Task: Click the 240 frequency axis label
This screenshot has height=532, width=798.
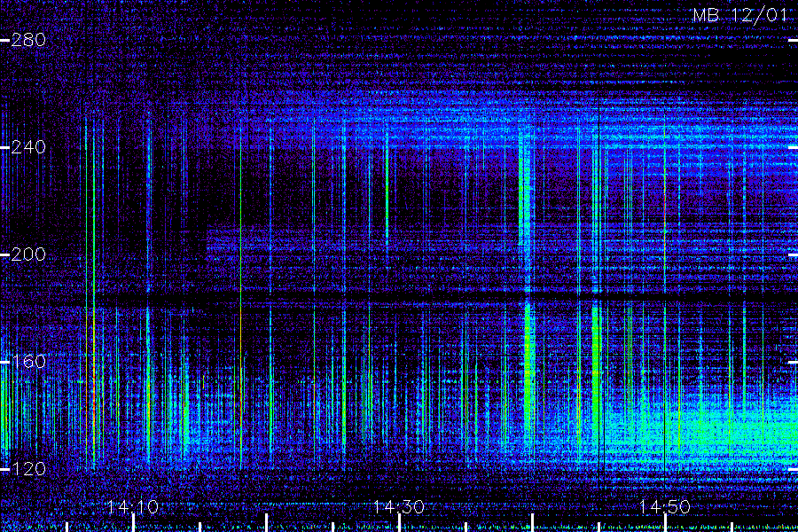Action: click(28, 147)
